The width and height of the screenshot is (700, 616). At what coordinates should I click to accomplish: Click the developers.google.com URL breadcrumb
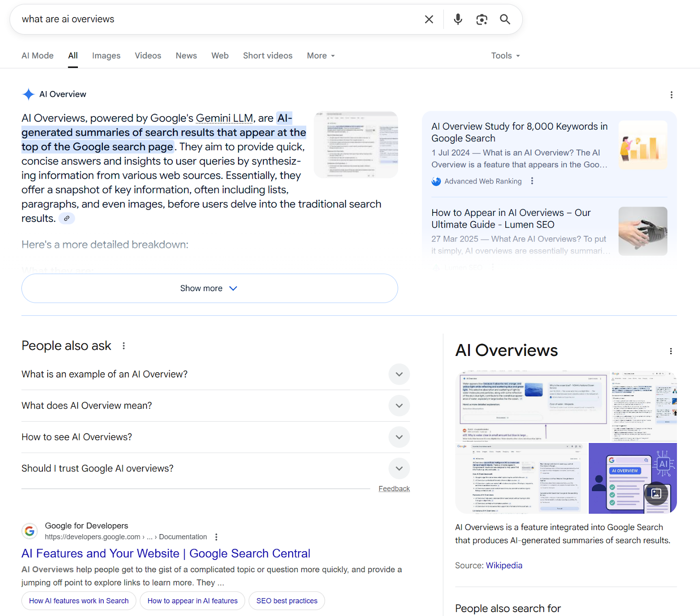(126, 537)
